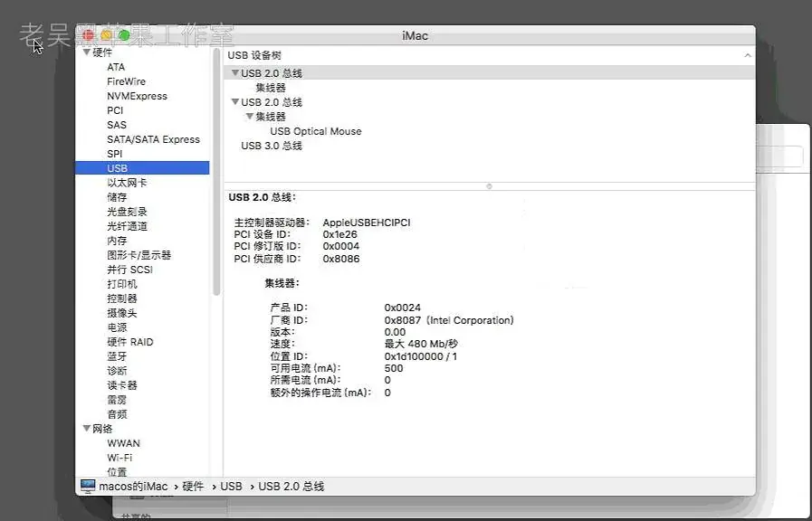Select Wi-Fi under 网络

119,458
